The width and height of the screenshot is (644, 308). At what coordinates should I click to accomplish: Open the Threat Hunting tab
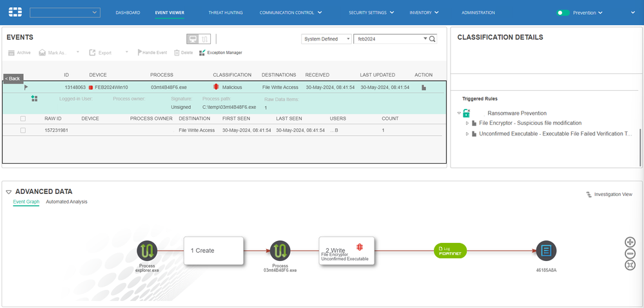coord(226,13)
